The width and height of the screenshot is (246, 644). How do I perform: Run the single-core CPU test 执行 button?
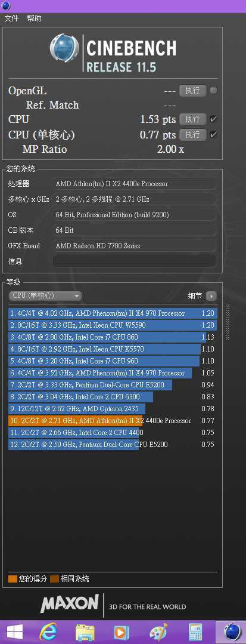[x=193, y=134]
